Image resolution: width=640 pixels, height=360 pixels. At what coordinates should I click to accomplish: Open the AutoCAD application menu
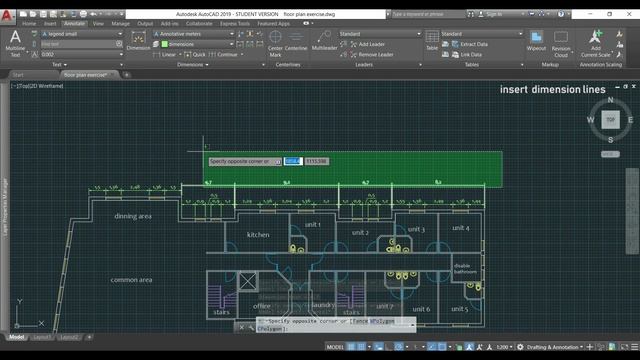point(7,16)
